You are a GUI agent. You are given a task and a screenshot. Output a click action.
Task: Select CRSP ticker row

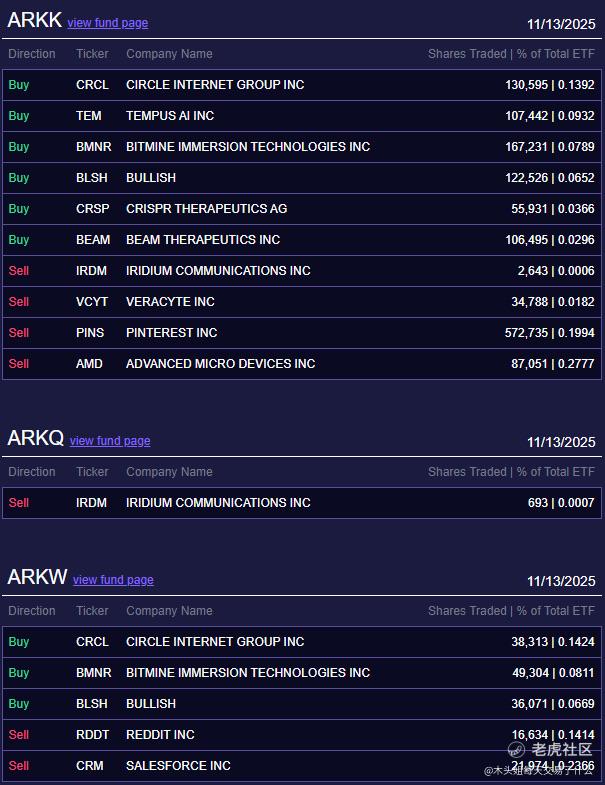pyautogui.click(x=302, y=209)
